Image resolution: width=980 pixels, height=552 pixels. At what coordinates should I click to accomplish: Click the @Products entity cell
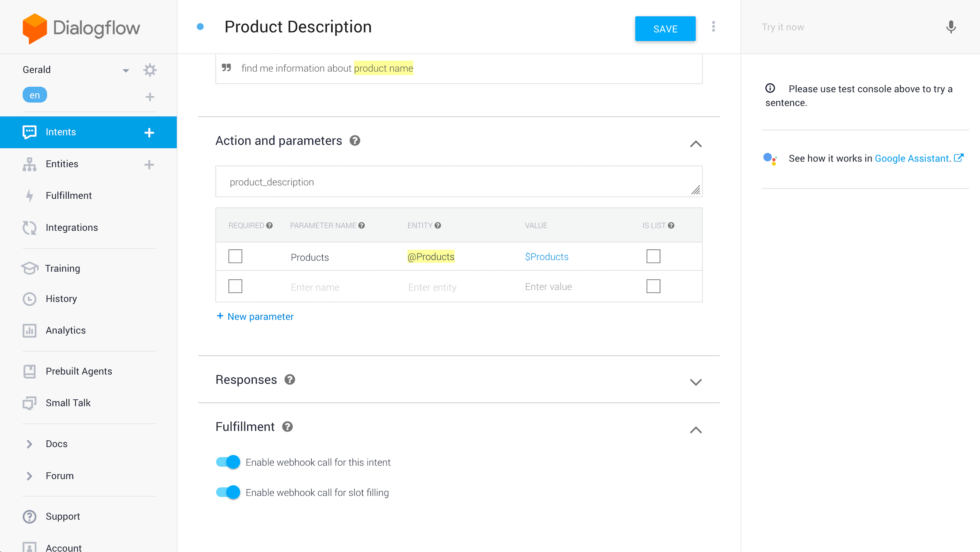[431, 257]
